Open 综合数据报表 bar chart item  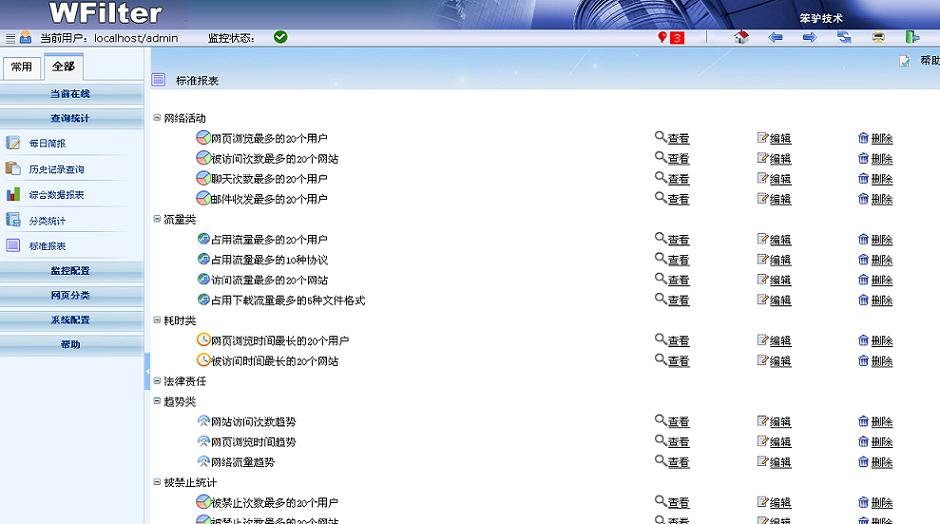coord(56,195)
